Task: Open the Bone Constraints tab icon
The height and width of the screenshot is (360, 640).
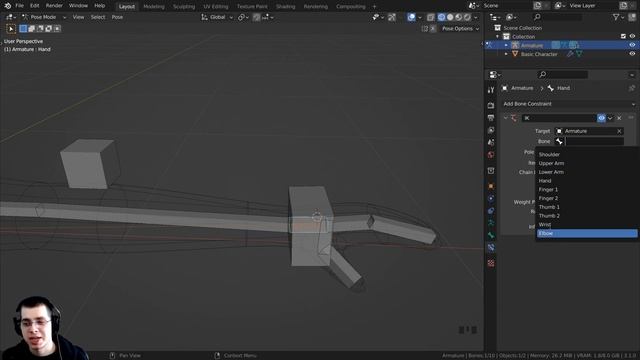Action: pos(491,247)
